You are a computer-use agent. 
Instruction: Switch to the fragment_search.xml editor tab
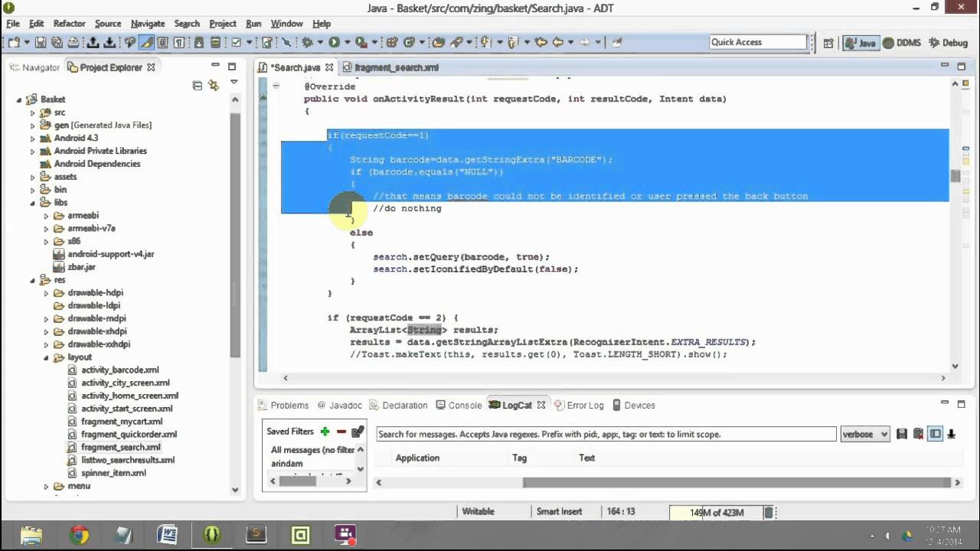tap(390, 67)
